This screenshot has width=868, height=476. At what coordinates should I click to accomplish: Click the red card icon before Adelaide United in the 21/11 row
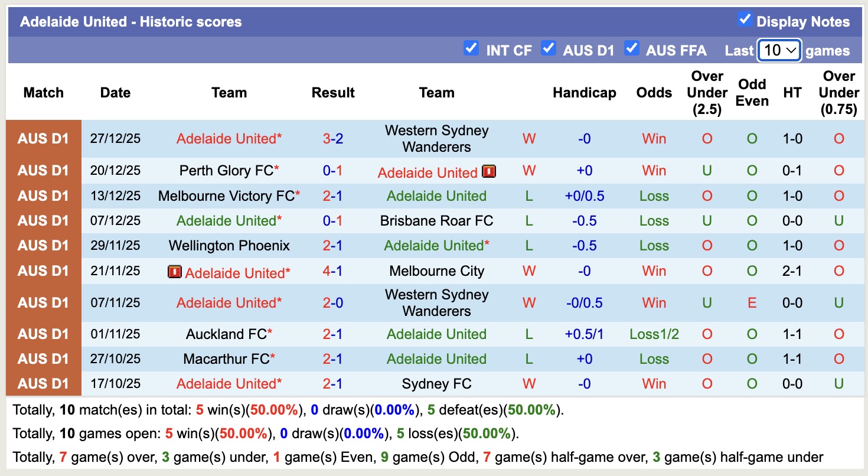pos(174,272)
